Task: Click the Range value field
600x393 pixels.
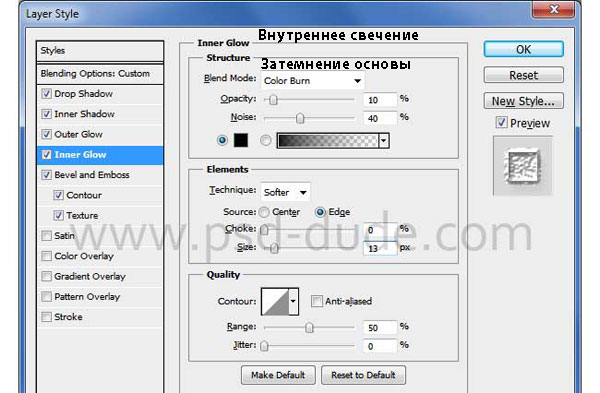Action: [x=380, y=328]
